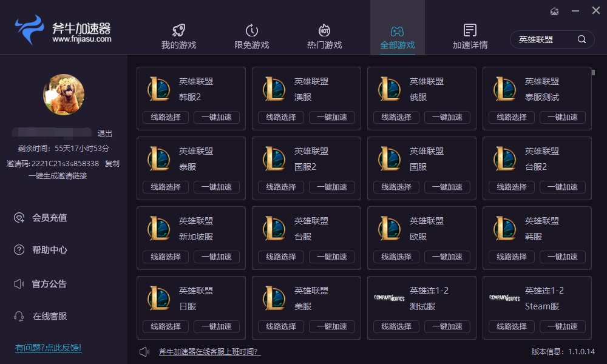Click League icon of 澳服 card
The height and width of the screenshot is (364, 607).
[274, 89]
